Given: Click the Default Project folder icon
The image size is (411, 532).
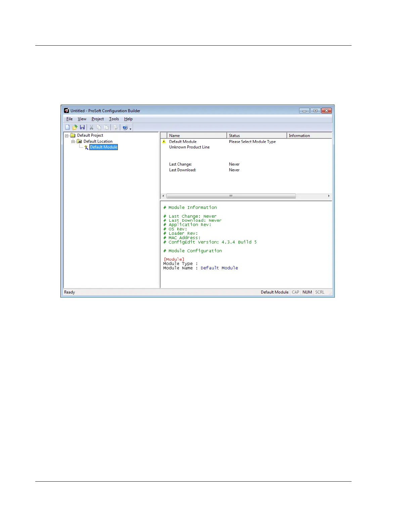Looking at the screenshot, I should 73,135.
